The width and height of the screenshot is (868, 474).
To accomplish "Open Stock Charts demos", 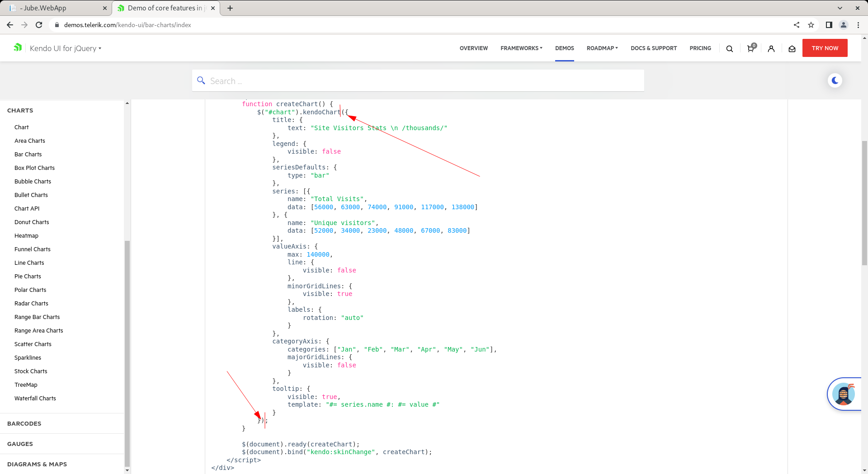I will [x=31, y=371].
